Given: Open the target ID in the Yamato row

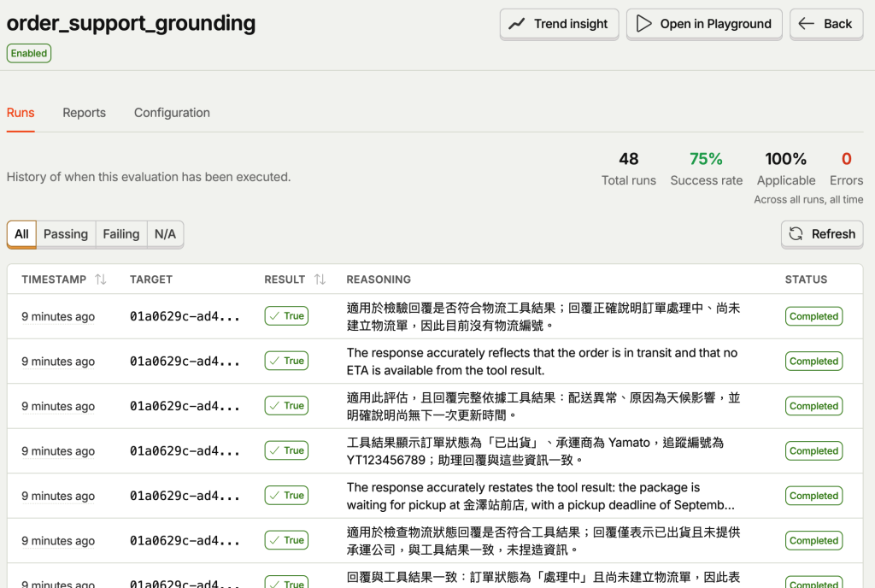Looking at the screenshot, I should (x=185, y=450).
